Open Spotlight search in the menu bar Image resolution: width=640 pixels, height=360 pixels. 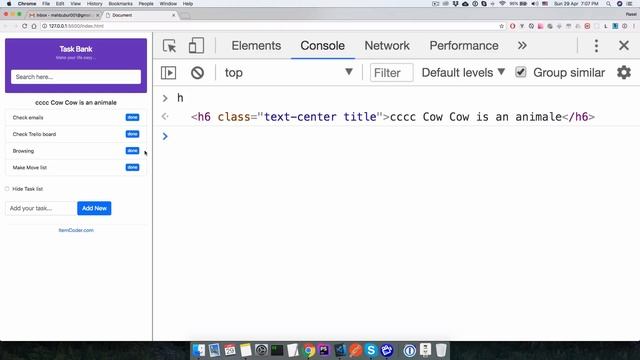[x=609, y=4]
